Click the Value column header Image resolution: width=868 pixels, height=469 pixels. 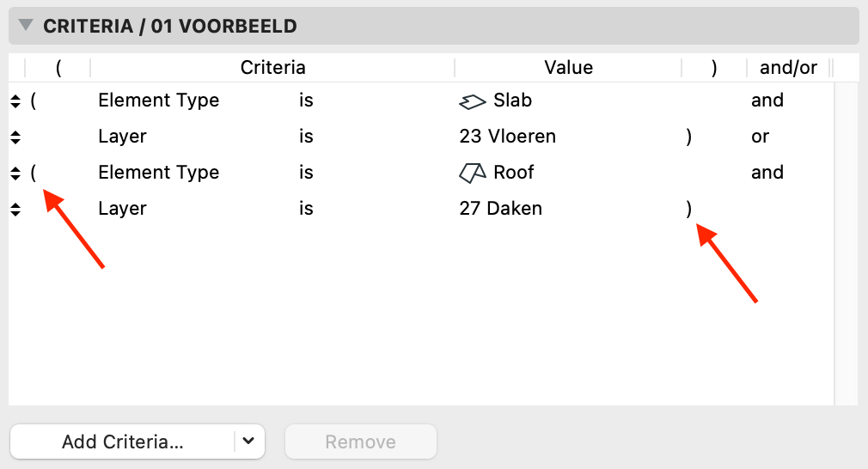(569, 68)
